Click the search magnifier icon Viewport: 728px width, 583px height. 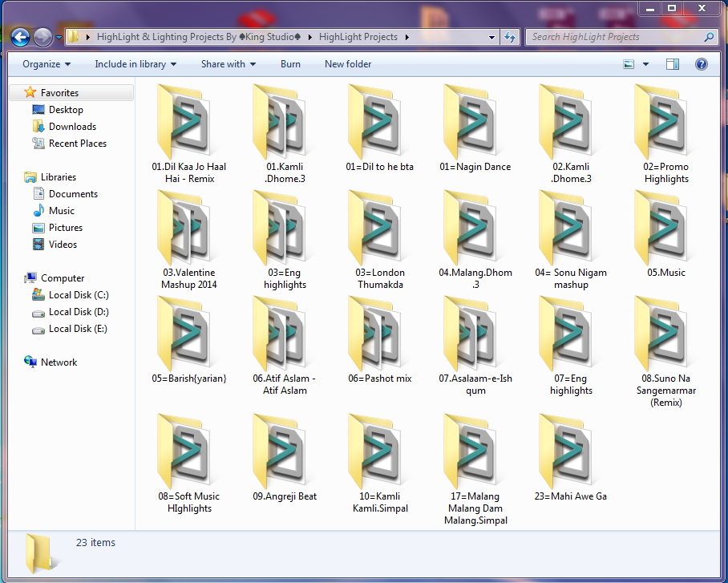click(709, 37)
